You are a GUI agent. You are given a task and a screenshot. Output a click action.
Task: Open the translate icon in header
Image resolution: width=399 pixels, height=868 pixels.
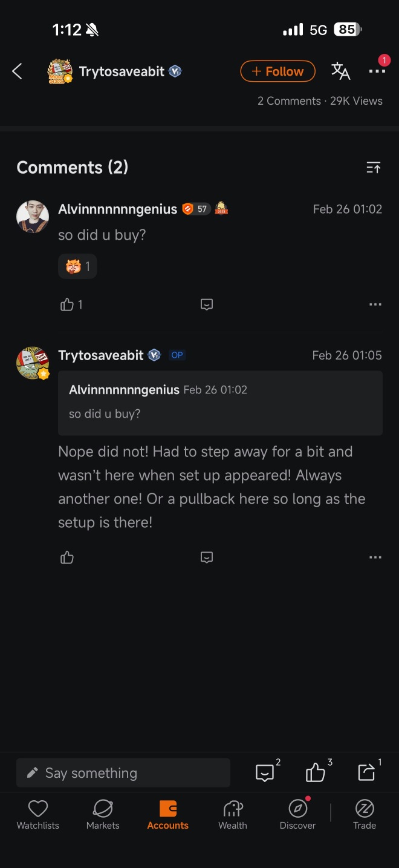tap(340, 71)
